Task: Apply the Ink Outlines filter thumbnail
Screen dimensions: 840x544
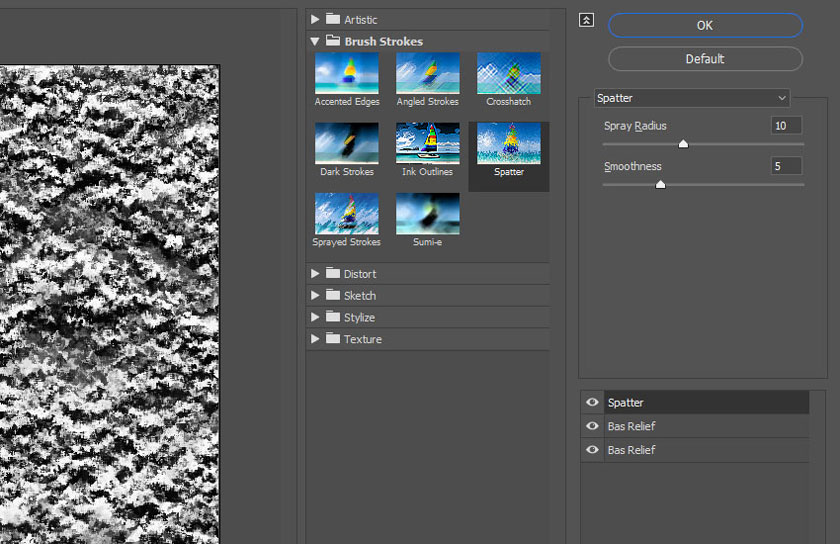Action: 428,144
